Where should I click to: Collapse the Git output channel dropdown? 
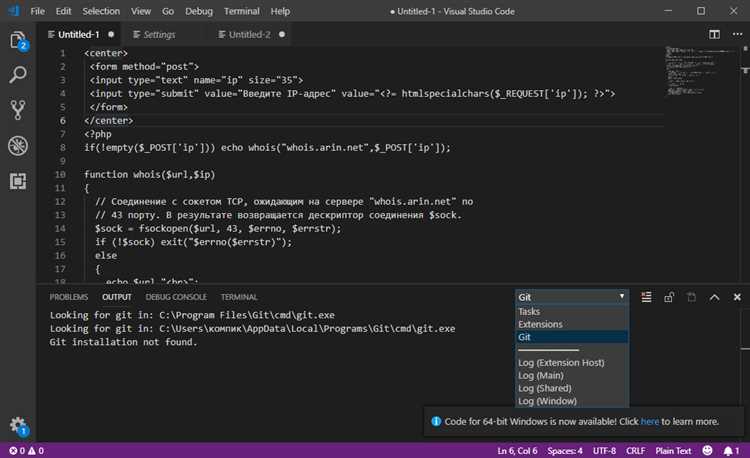572,297
